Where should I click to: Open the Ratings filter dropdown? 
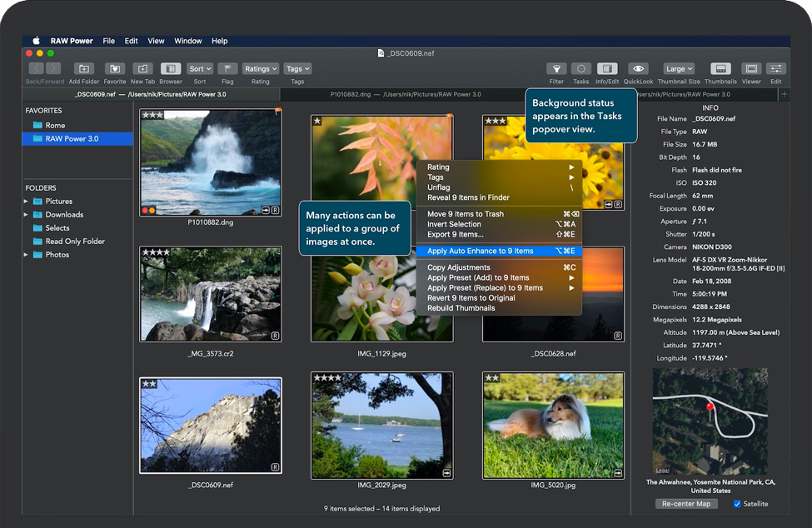click(x=261, y=69)
